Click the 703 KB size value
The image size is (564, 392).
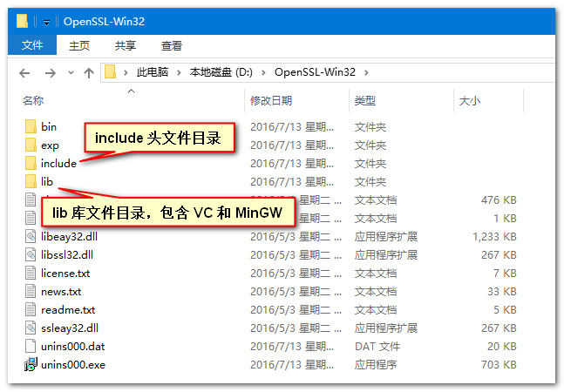(499, 365)
